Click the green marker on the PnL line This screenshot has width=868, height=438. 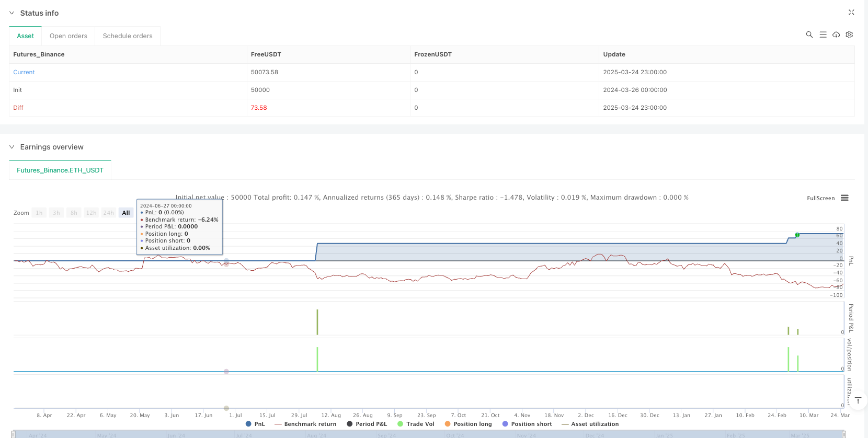coord(797,235)
